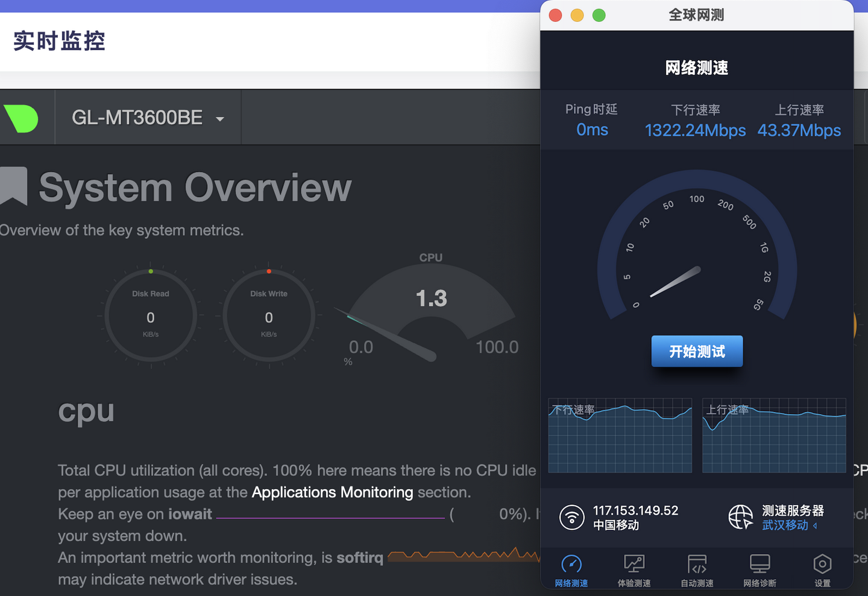Image resolution: width=868 pixels, height=596 pixels.
Task: Open the 设置 settings tab
Action: click(x=822, y=571)
